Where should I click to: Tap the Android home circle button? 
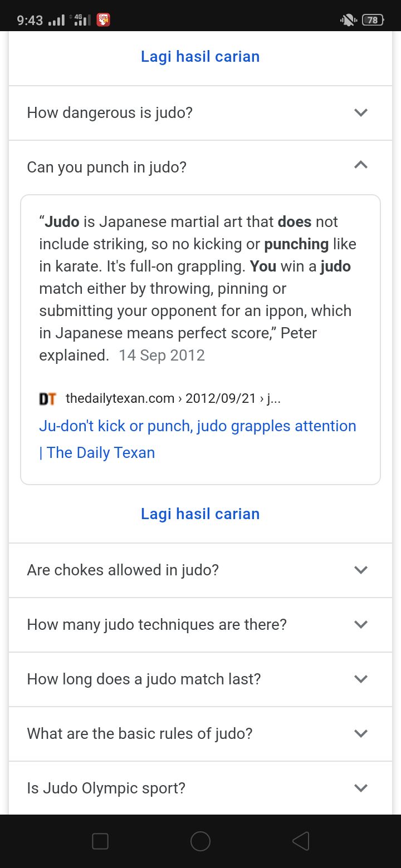click(200, 841)
